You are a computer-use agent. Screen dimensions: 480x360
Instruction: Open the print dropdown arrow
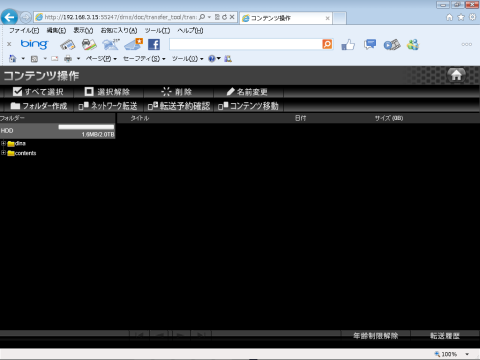[78, 59]
